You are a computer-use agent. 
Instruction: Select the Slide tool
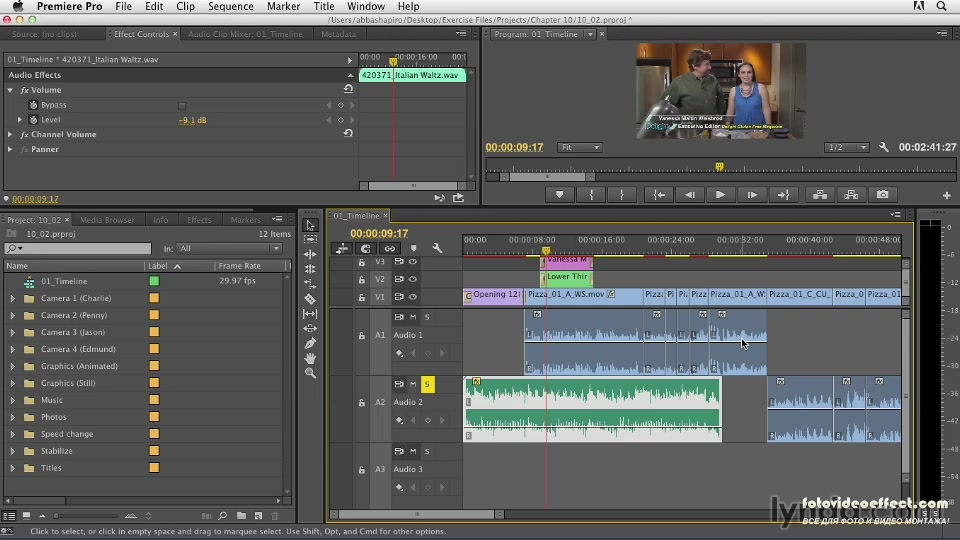(310, 328)
